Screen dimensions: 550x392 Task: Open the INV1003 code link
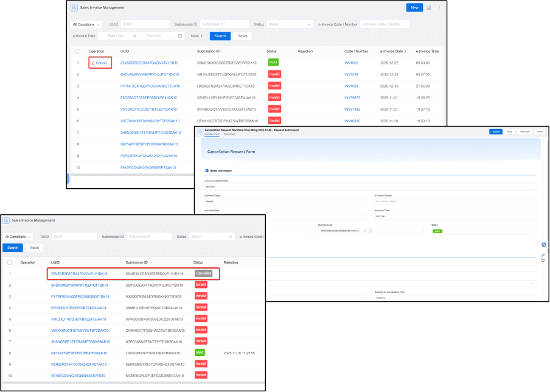pyautogui.click(x=351, y=63)
